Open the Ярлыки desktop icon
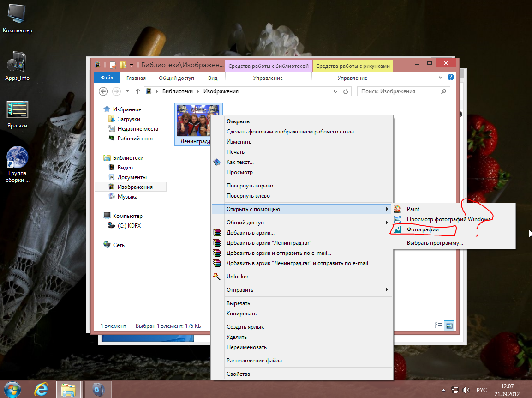This screenshot has height=398, width=532. coord(17,114)
